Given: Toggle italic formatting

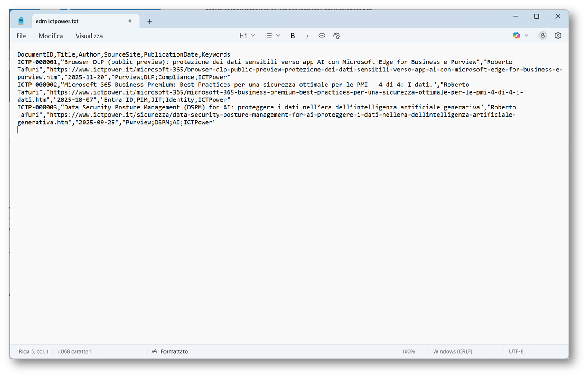Looking at the screenshot, I should [307, 36].
